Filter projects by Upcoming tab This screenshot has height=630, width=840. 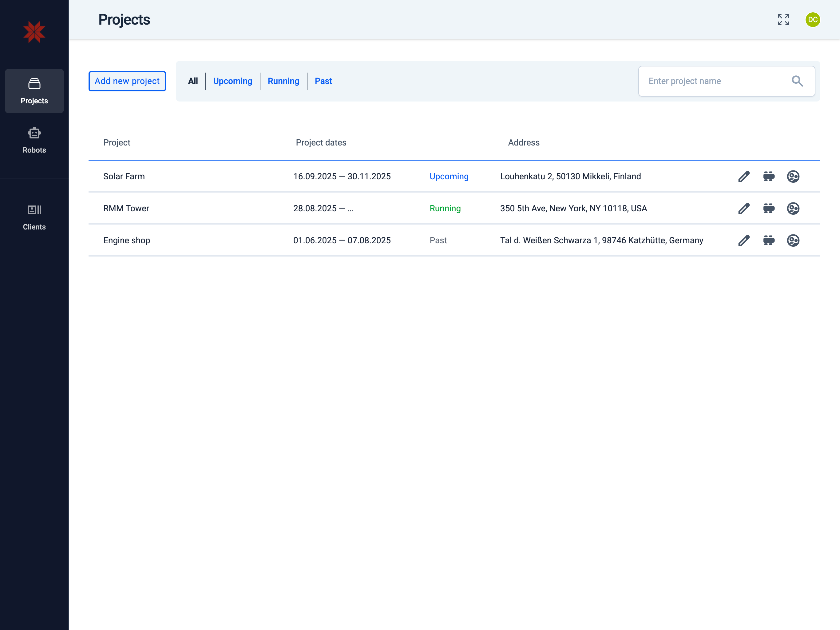[x=232, y=81]
